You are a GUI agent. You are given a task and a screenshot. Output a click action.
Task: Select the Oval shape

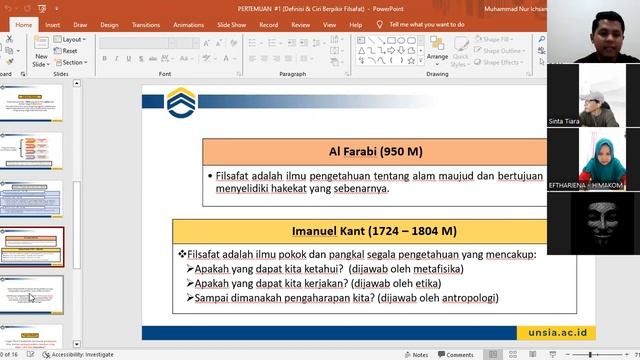pos(401,40)
